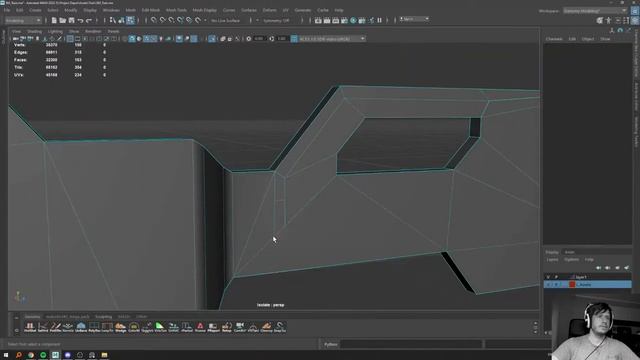Click the exposure value 0.00 field
The width and height of the screenshot is (640, 360).
point(259,39)
